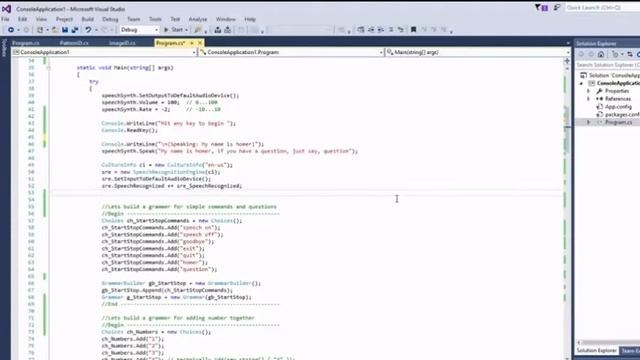This screenshot has width=640, height=360.
Task: Open the File menu
Action: pos(5,19)
